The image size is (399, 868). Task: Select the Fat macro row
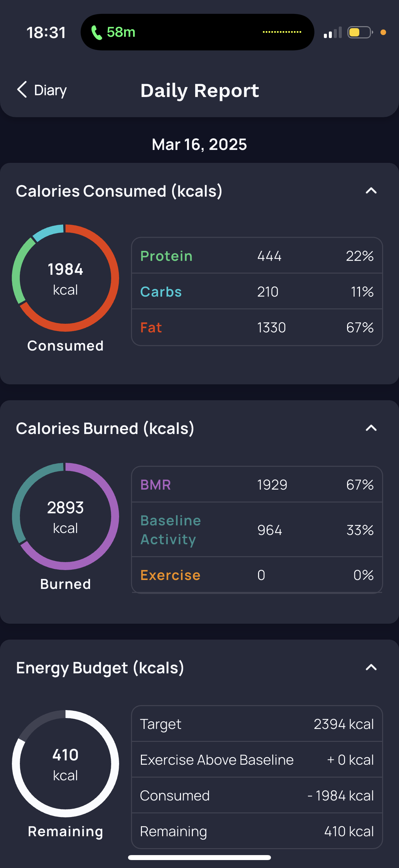pos(257,327)
